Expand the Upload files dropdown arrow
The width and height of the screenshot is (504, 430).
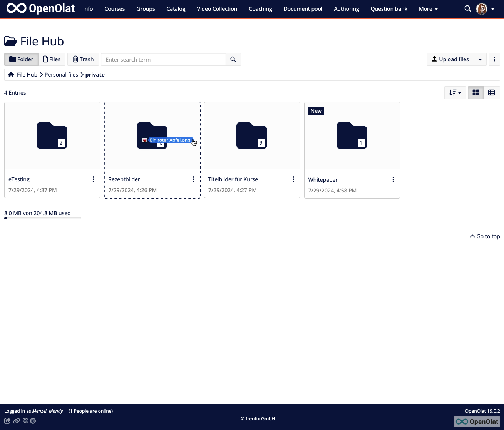480,59
